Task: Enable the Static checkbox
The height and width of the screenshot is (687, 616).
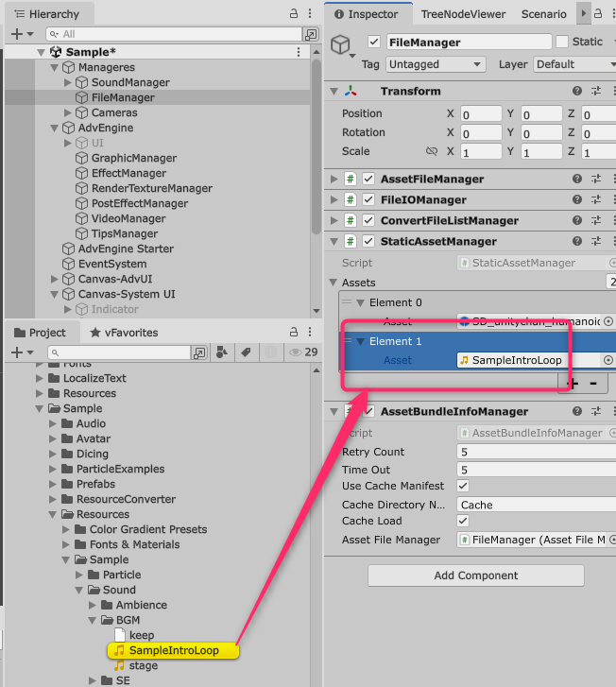Action: (562, 42)
